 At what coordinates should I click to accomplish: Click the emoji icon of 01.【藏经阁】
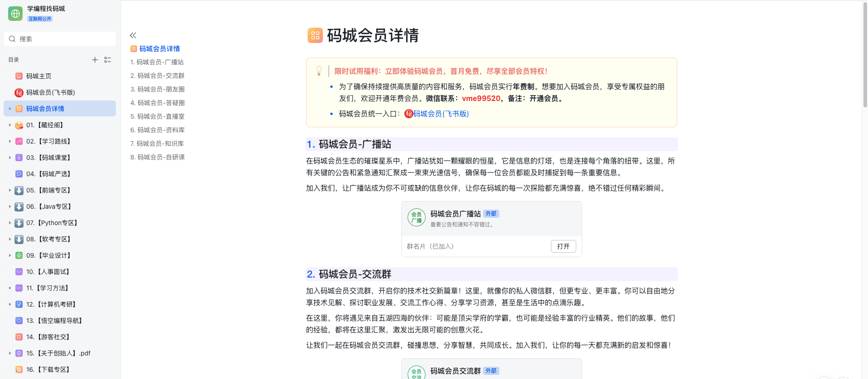click(19, 125)
